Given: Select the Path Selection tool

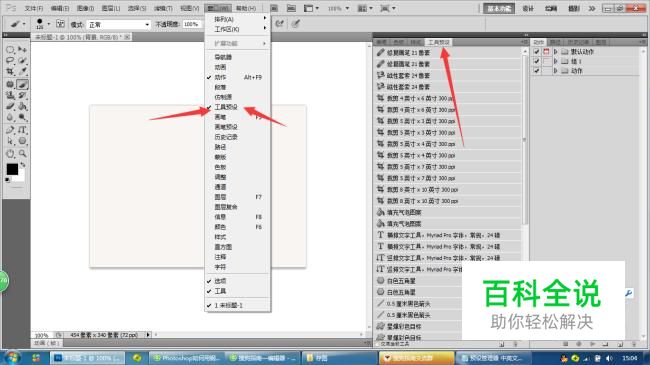Looking at the screenshot, I should [10, 141].
